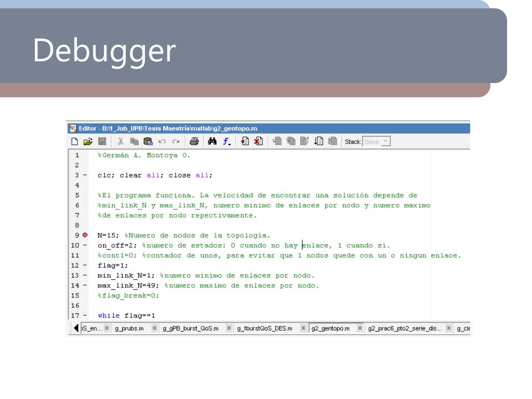Screen dimensions: 532x399
Task: Switch to g2_prac6_pto2_serie_dis... tab
Action: pyautogui.click(x=405, y=328)
